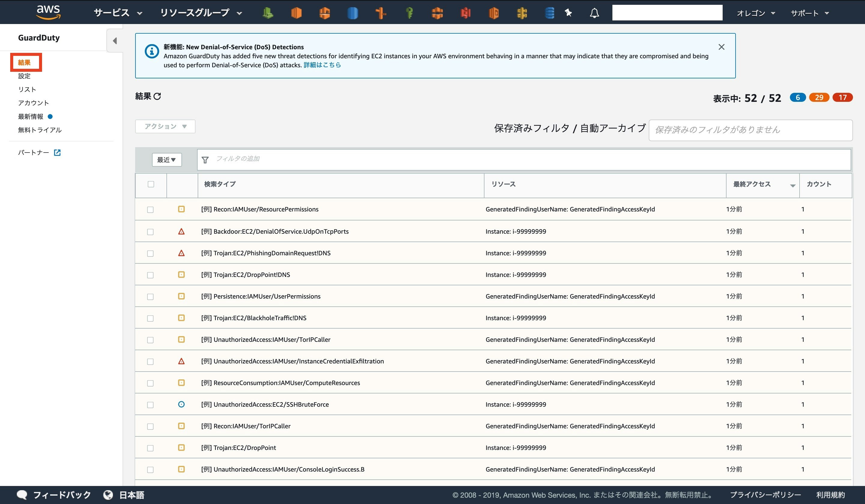Open the saved filters combo box
The image size is (865, 504).
[x=750, y=130]
